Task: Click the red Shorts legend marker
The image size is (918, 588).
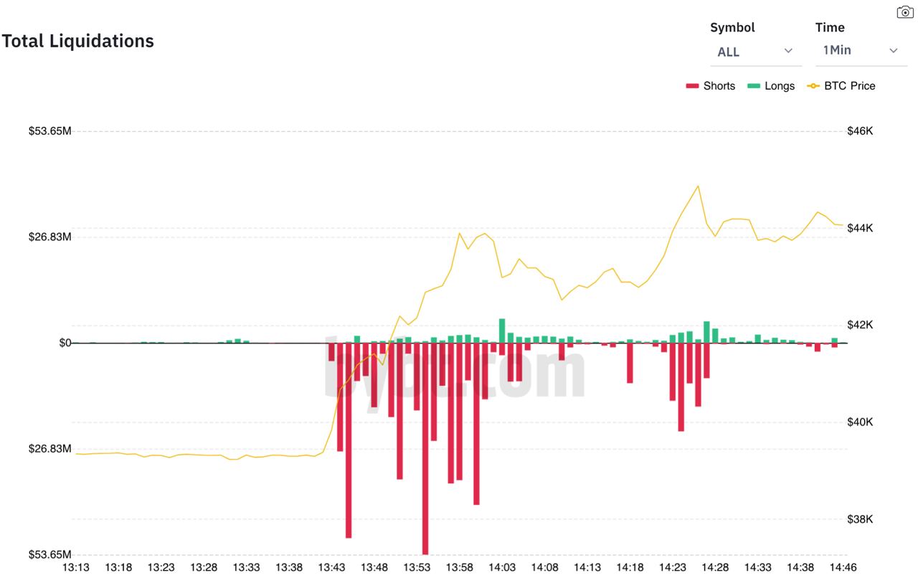Action: [692, 86]
